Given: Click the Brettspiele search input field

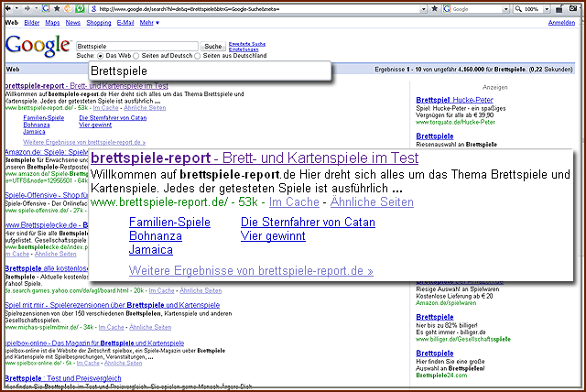Looking at the screenshot, I should 137,47.
